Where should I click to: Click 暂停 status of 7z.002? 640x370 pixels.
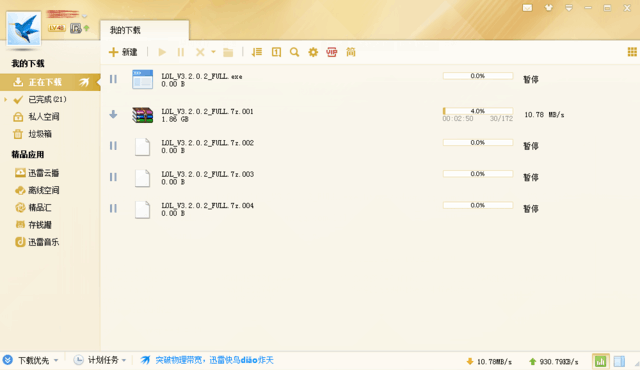531,146
